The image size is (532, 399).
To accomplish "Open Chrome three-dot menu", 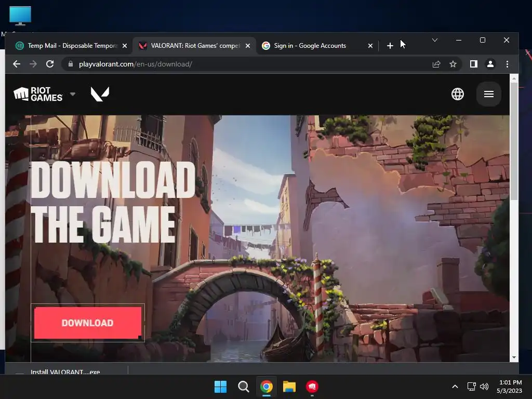I will pos(507,64).
